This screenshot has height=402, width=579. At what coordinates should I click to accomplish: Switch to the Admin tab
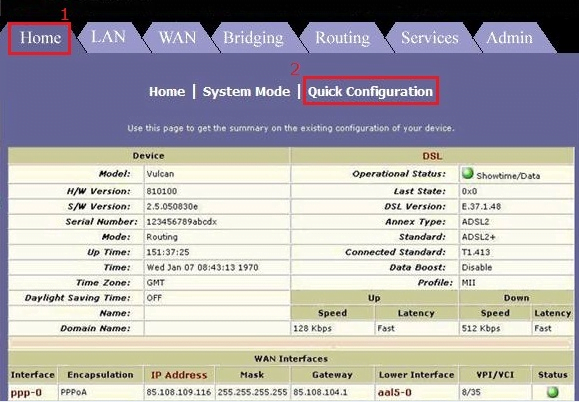pos(509,38)
